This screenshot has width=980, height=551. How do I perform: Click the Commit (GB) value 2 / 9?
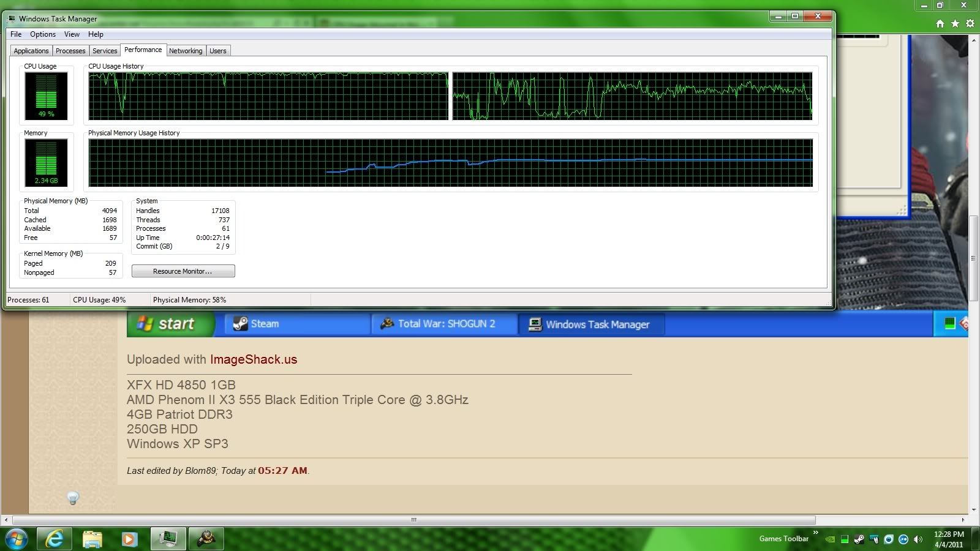(x=223, y=246)
